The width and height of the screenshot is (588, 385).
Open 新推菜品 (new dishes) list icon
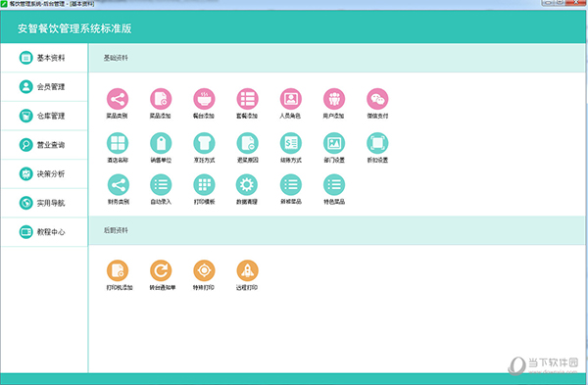click(291, 185)
